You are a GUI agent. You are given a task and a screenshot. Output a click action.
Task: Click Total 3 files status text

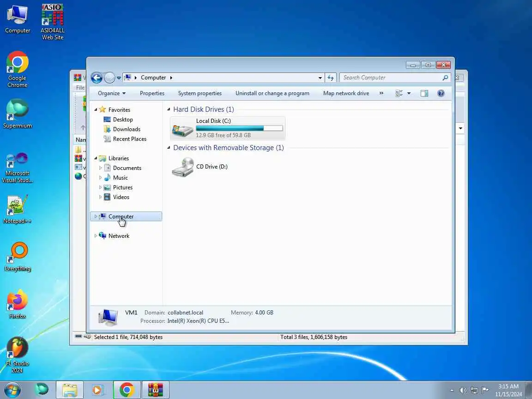314,337
